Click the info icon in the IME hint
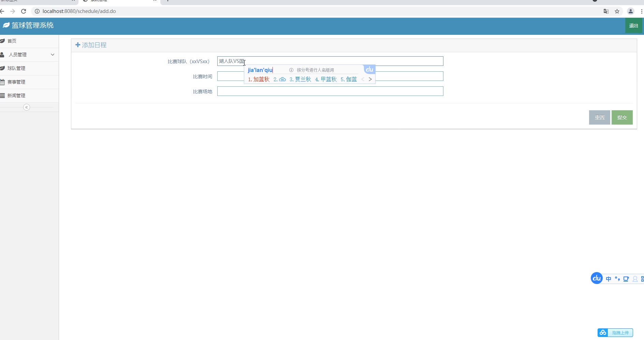 (291, 70)
